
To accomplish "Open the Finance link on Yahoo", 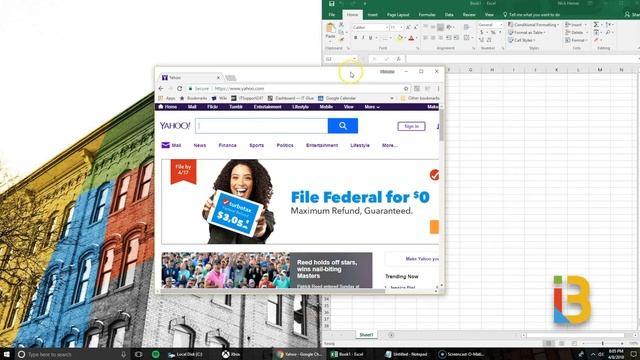I will pyautogui.click(x=227, y=145).
